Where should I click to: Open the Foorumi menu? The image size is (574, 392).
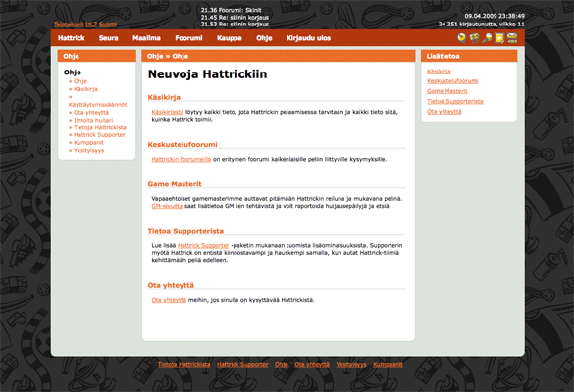[x=188, y=38]
